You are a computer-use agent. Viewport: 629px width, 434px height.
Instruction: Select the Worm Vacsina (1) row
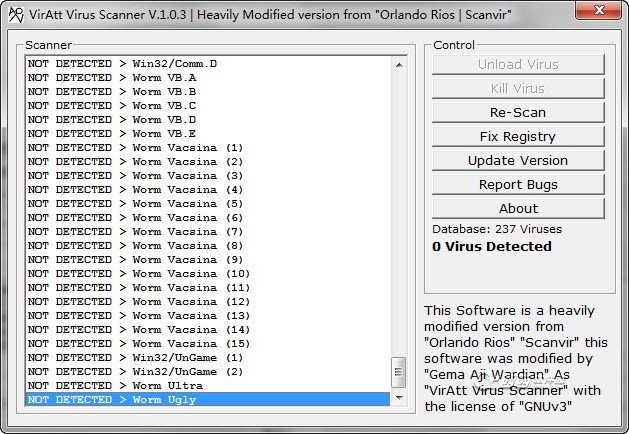point(208,148)
